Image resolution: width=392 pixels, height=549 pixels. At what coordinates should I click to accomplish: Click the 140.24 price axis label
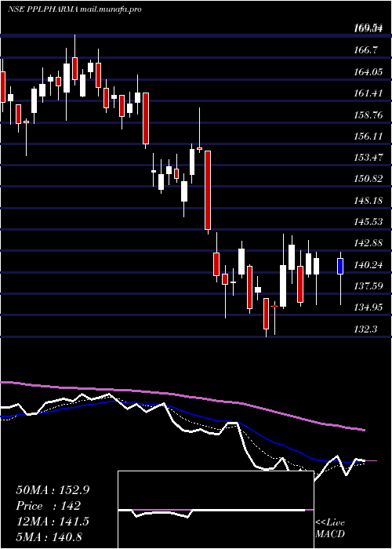(x=368, y=265)
